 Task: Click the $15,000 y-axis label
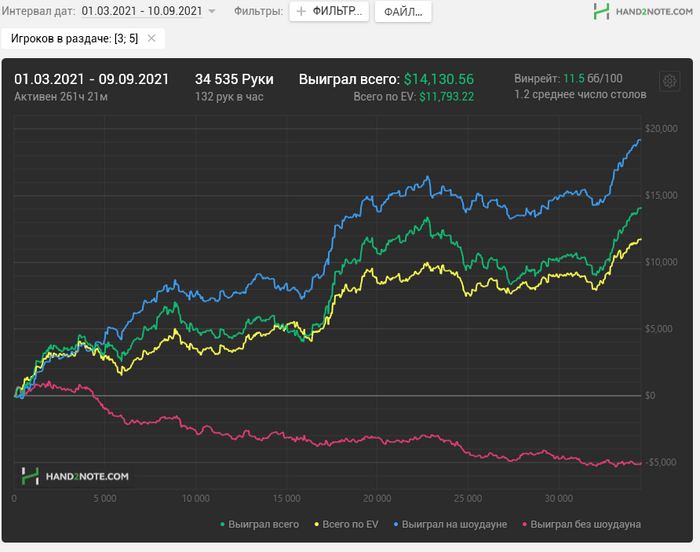pyautogui.click(x=661, y=195)
